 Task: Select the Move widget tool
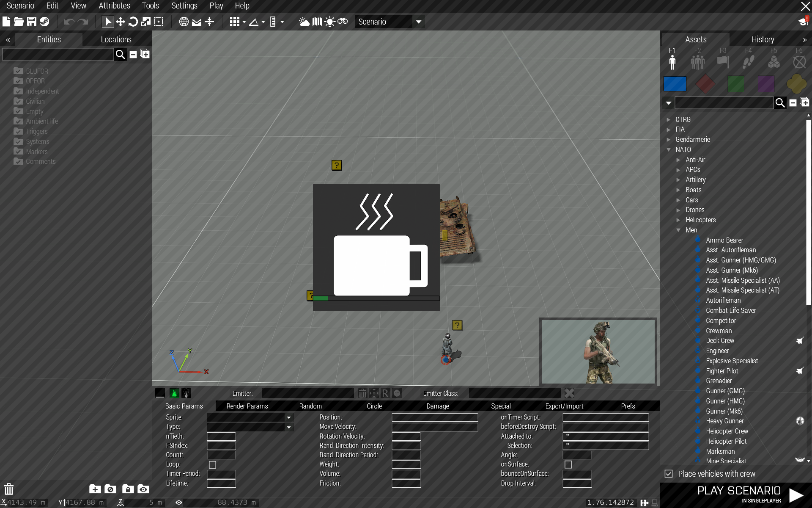121,22
